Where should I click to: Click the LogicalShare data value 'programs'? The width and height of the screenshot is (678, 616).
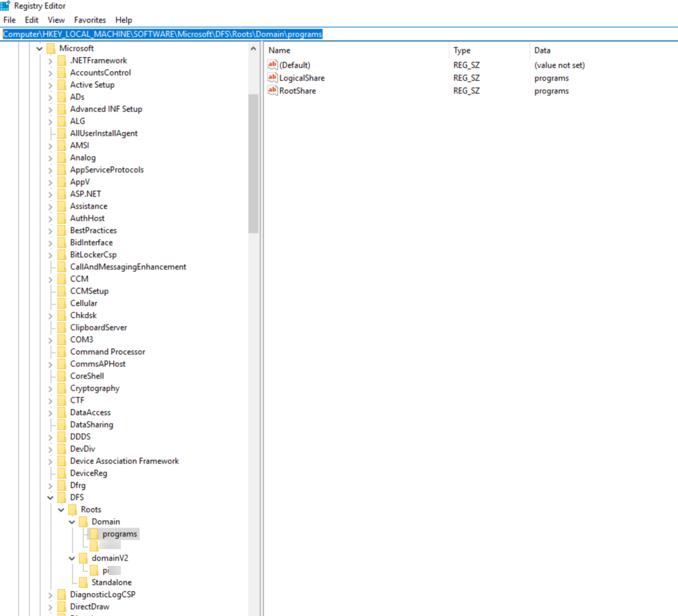click(552, 78)
